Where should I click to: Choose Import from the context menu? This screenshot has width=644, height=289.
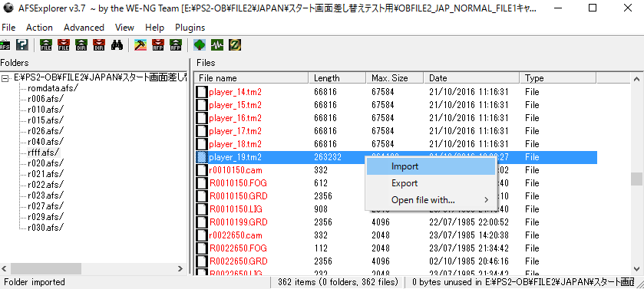tap(431, 166)
